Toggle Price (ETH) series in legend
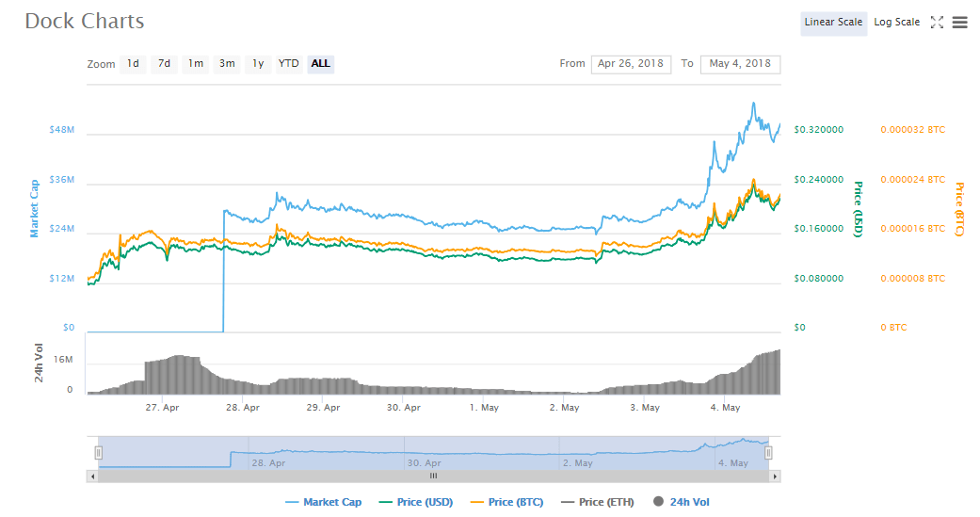The height and width of the screenshot is (517, 980). [x=598, y=502]
